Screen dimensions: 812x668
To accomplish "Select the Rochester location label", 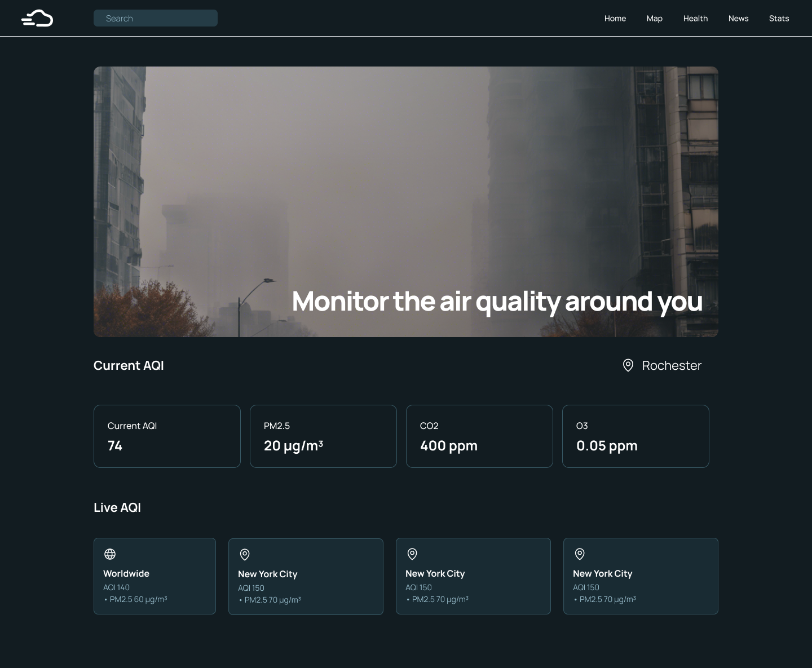I will click(x=671, y=365).
